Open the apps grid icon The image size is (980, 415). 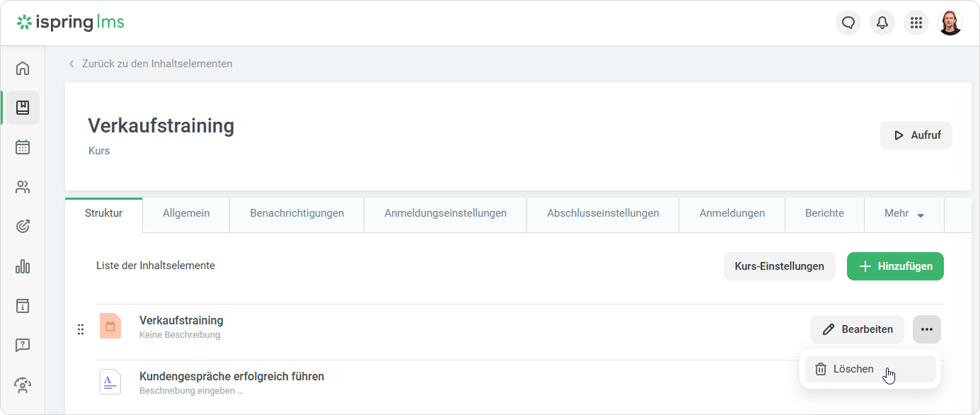click(x=916, y=23)
